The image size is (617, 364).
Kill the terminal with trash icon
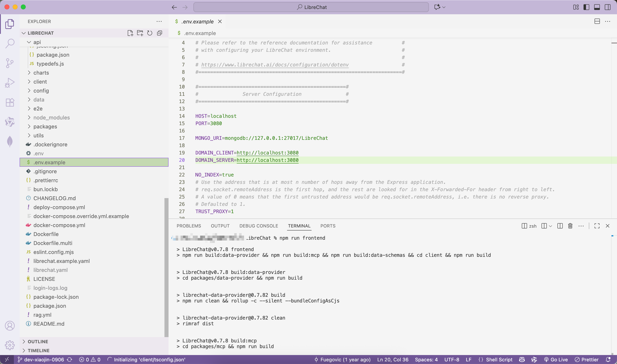(x=570, y=226)
